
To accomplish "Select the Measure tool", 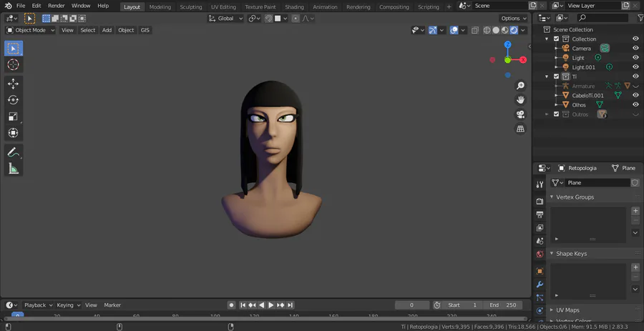I will click(14, 168).
